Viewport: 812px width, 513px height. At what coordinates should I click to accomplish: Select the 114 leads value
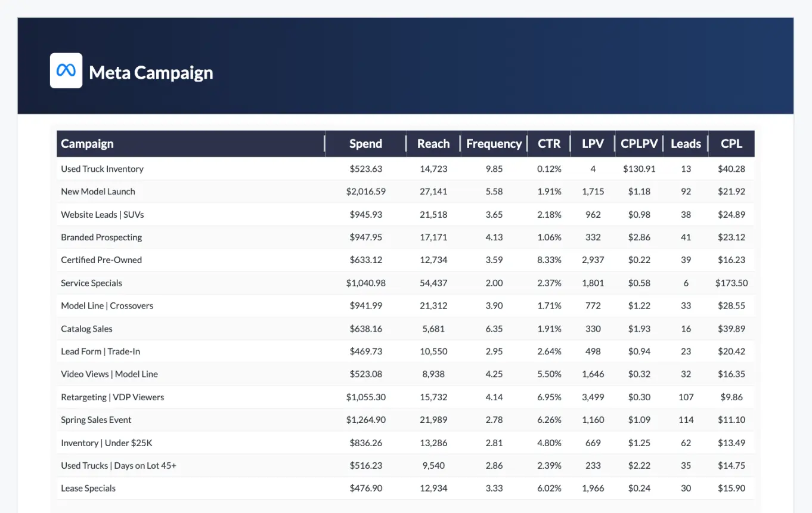pos(686,420)
